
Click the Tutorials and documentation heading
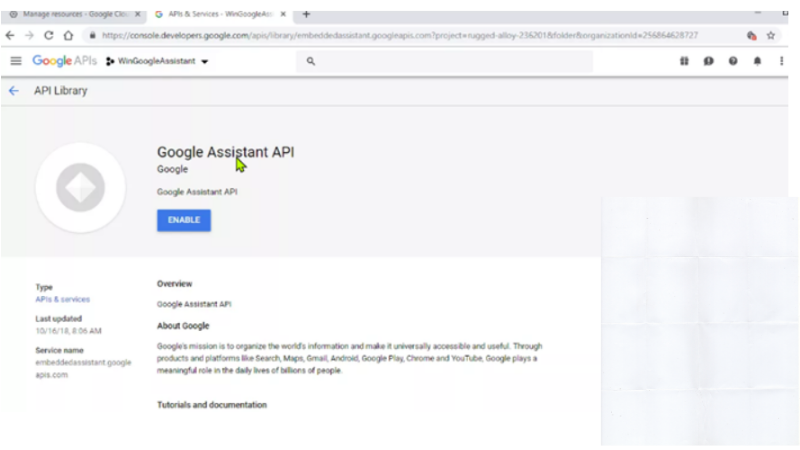pos(212,405)
